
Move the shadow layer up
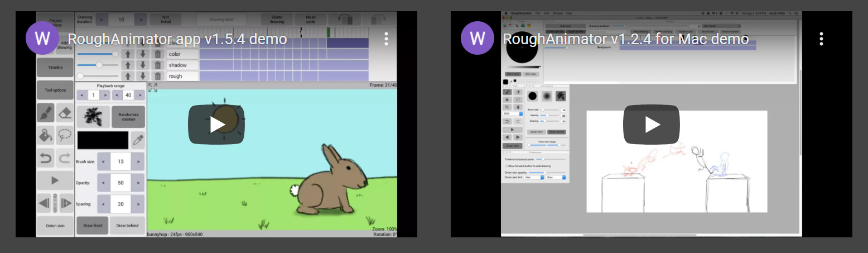pyautogui.click(x=128, y=65)
